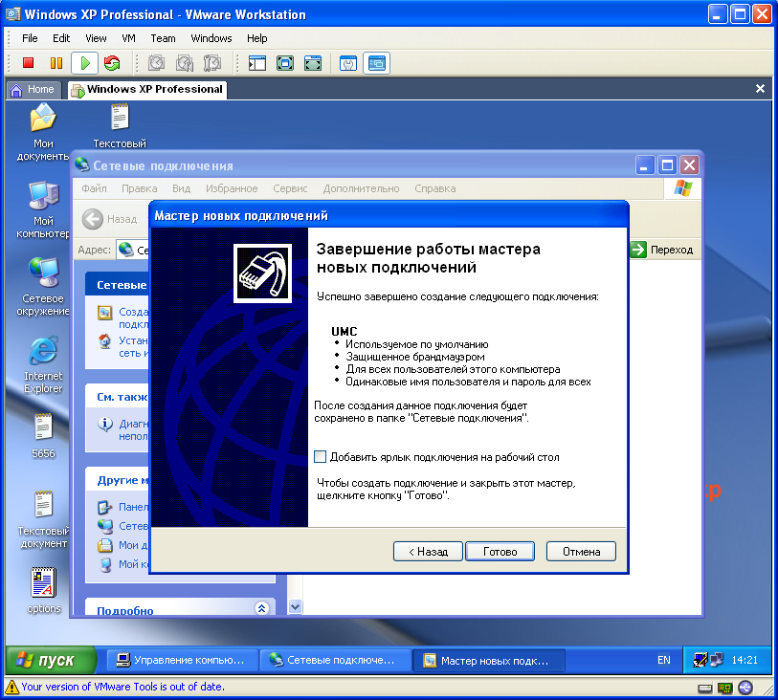This screenshot has width=778, height=700.
Task: Open the Текстовый документ icon at top of desktop
Action: tap(120, 126)
